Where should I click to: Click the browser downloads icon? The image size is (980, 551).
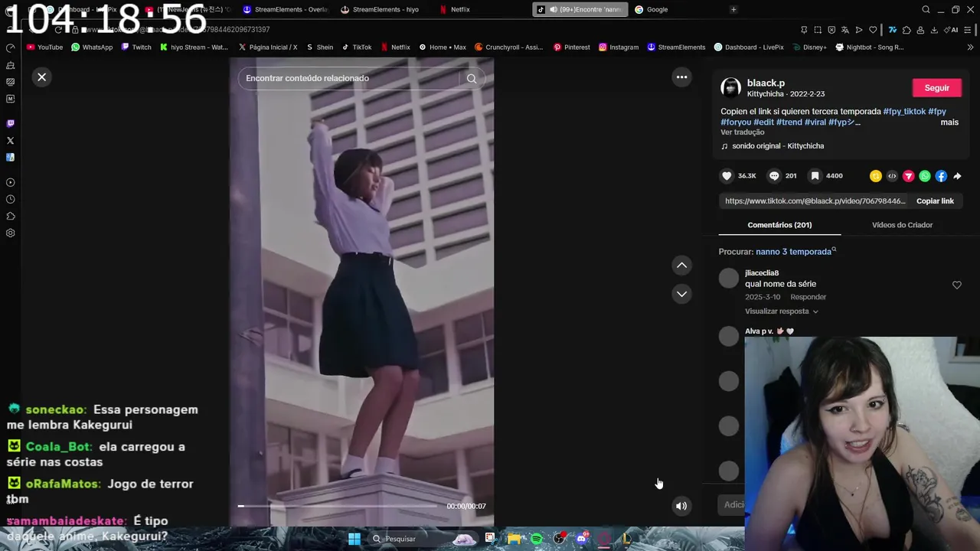click(934, 30)
